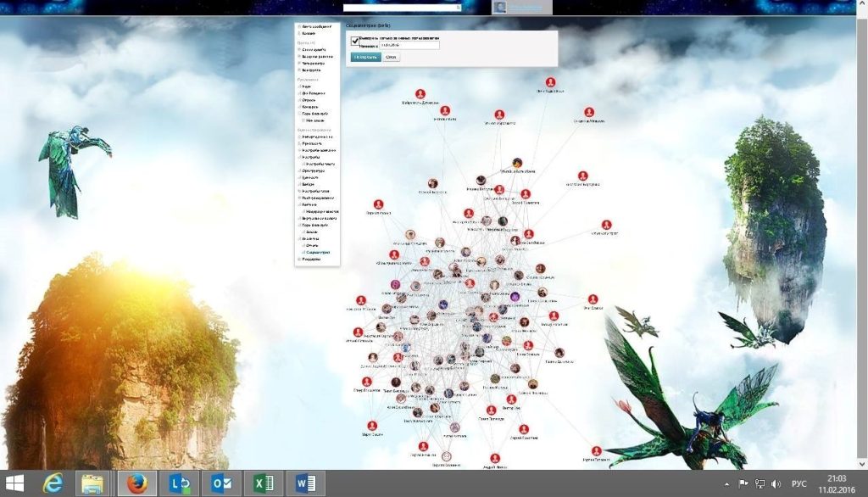
Task: Click the "Построить" button
Action: [x=365, y=57]
